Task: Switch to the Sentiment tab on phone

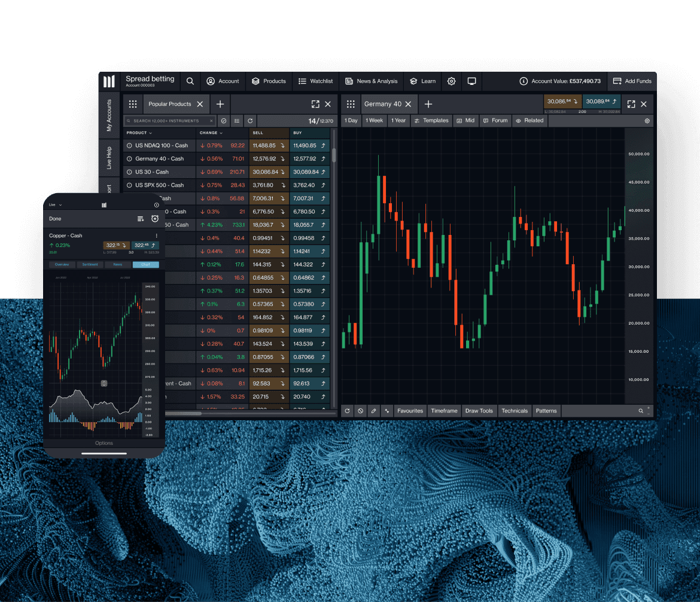Action: point(90,264)
